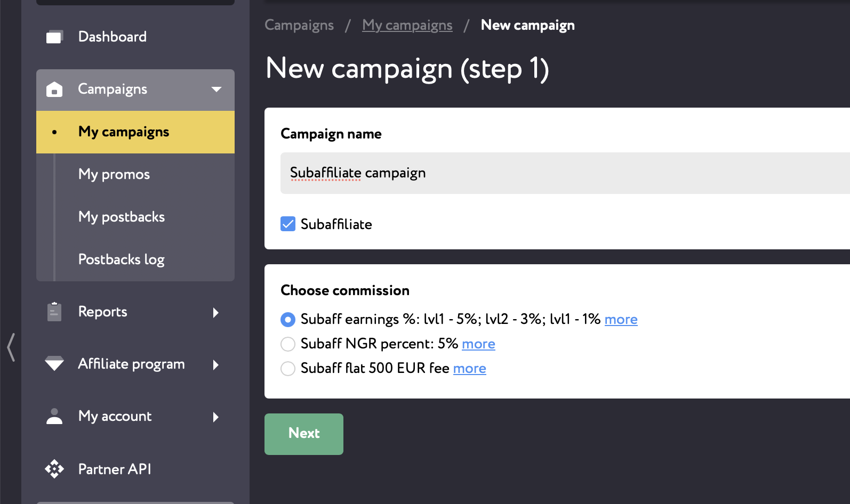The height and width of the screenshot is (504, 850).
Task: Collapse the sidebar with left chevron
Action: [11, 347]
